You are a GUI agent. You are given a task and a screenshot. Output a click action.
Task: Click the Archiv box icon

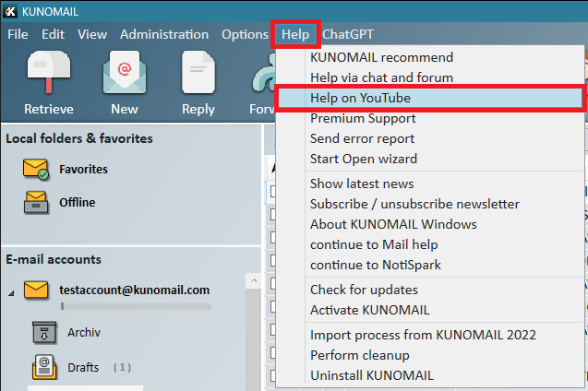pyautogui.click(x=44, y=333)
